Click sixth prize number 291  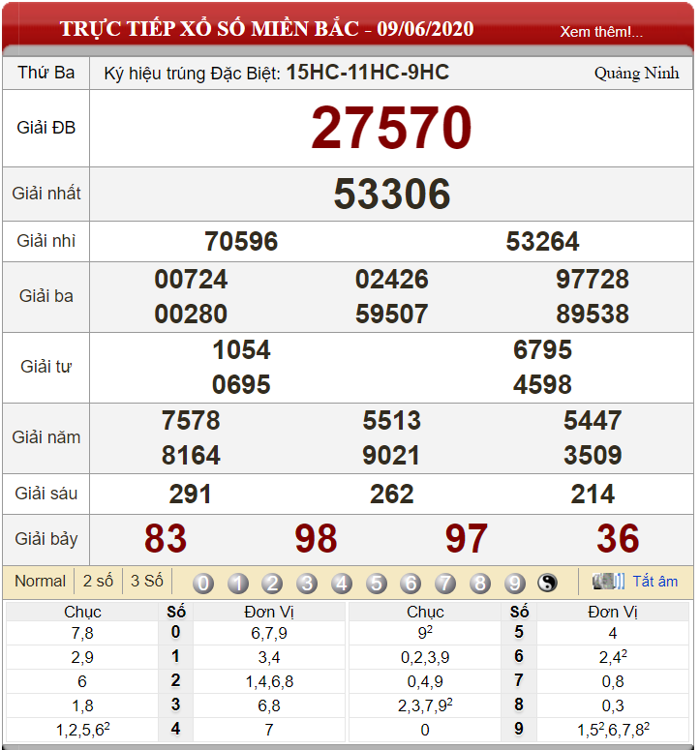[x=191, y=495]
